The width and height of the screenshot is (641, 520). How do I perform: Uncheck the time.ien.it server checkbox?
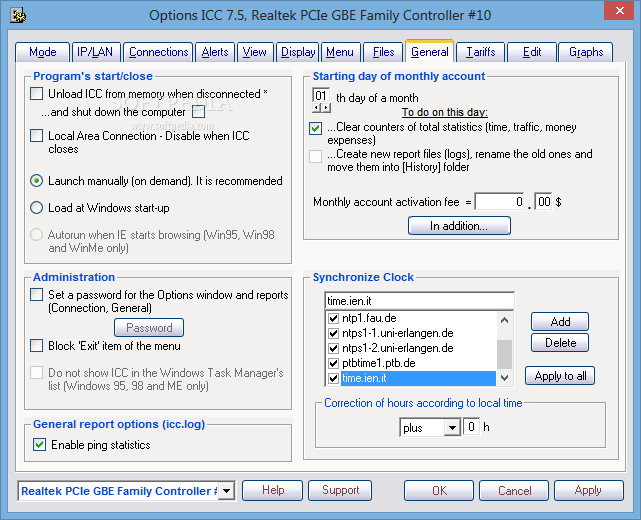pos(334,378)
